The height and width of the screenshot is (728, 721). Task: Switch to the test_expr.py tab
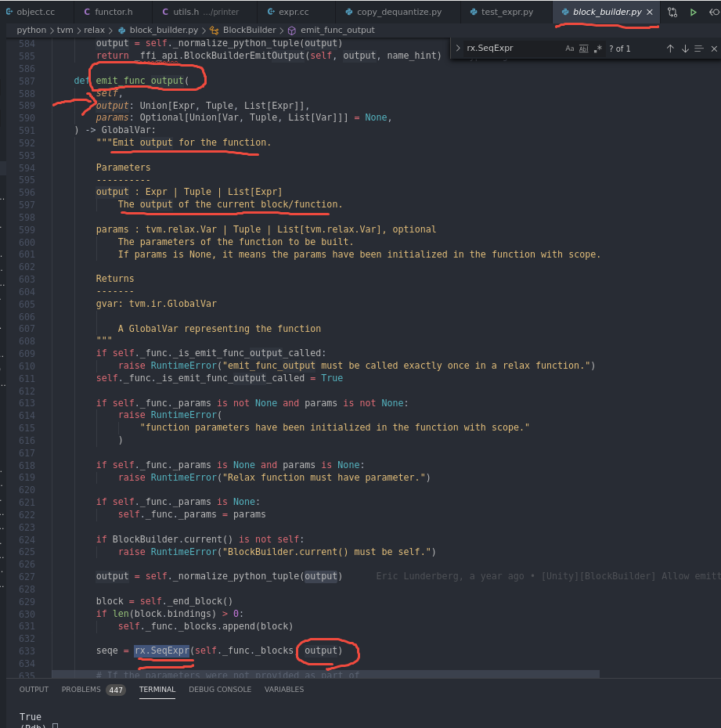(507, 12)
